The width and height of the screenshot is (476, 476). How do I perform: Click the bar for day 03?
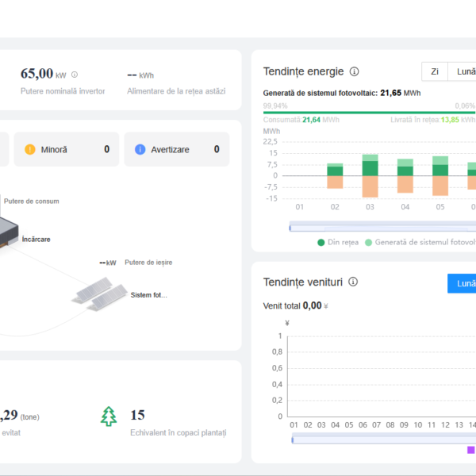click(370, 175)
